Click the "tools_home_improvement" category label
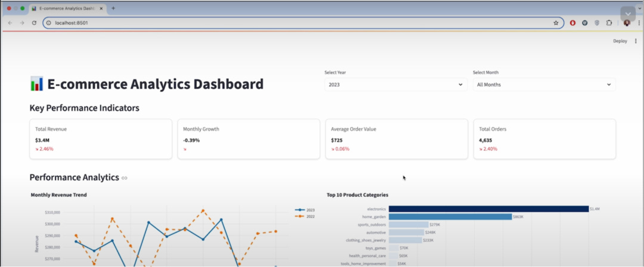This screenshot has width=644, height=267. click(363, 263)
